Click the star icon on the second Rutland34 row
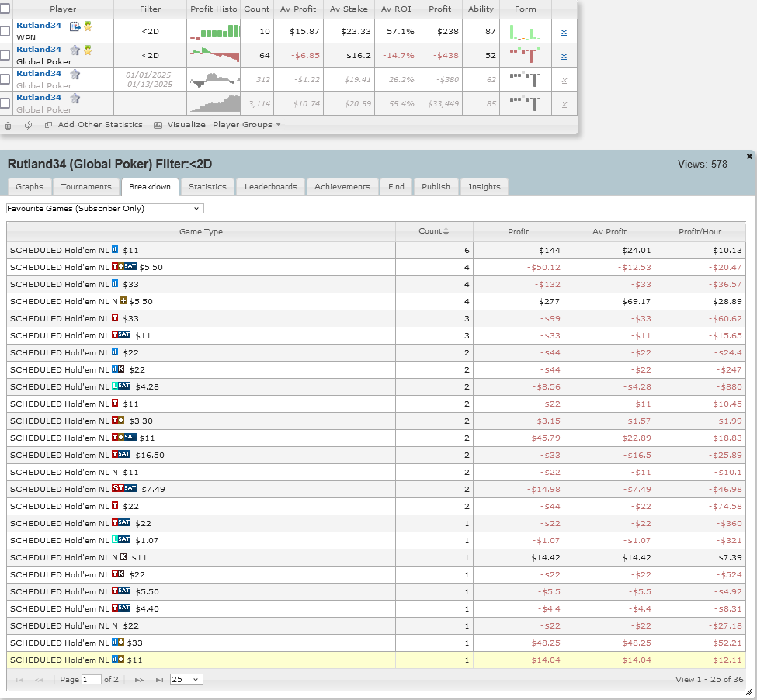Screen dimensions: 757x700 73,49
